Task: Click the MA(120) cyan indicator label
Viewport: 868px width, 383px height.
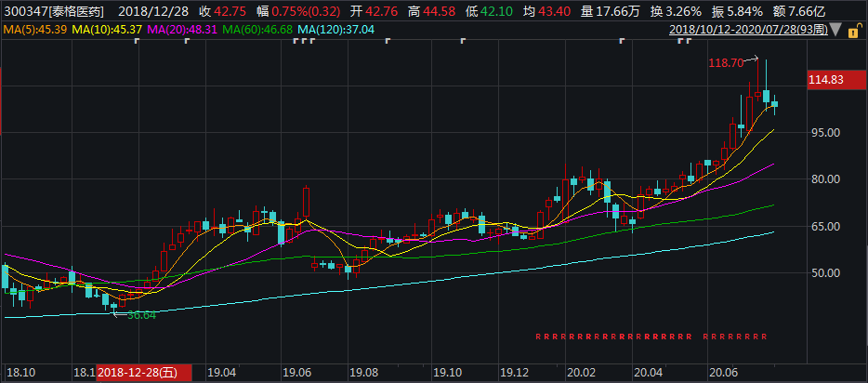Action: 333,30
